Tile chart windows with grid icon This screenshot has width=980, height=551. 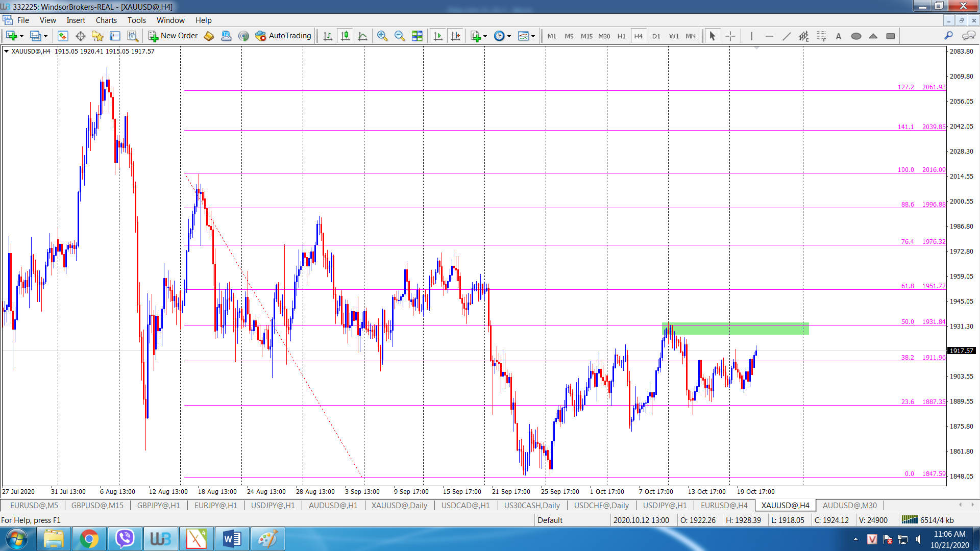417,36
